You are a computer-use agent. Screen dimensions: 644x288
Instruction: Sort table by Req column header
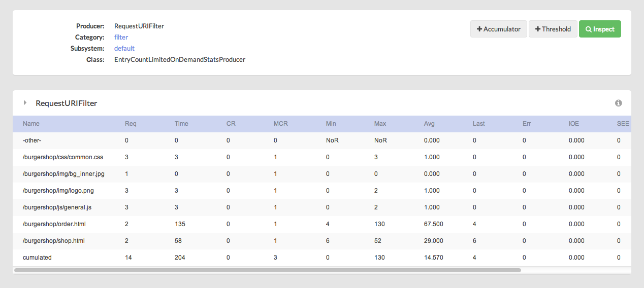click(131, 124)
